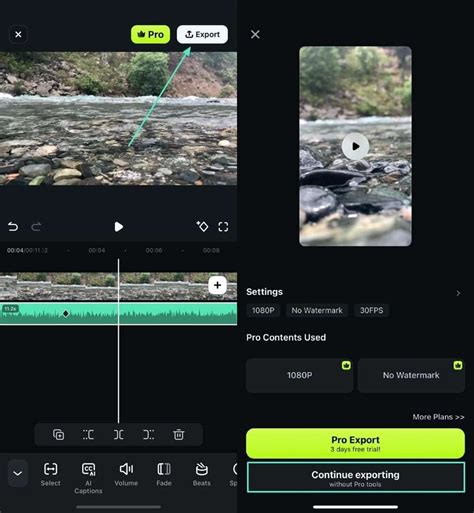
Task: Select the keyframe diamond on the audio track
Action: point(66,313)
